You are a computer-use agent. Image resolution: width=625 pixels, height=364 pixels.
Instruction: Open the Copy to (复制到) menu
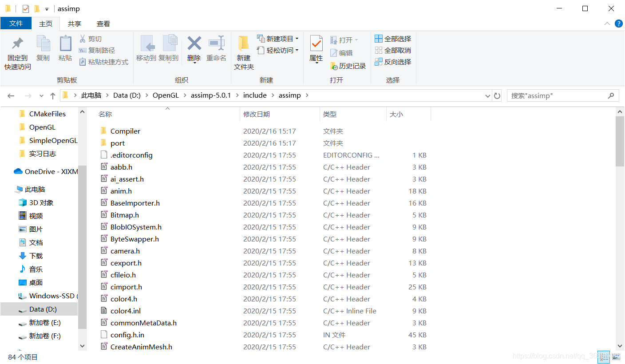(x=169, y=49)
